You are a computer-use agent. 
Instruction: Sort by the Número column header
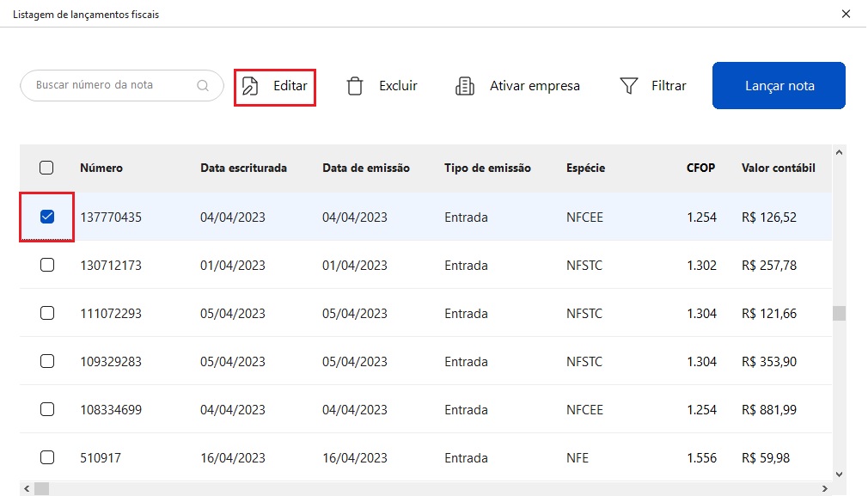101,168
